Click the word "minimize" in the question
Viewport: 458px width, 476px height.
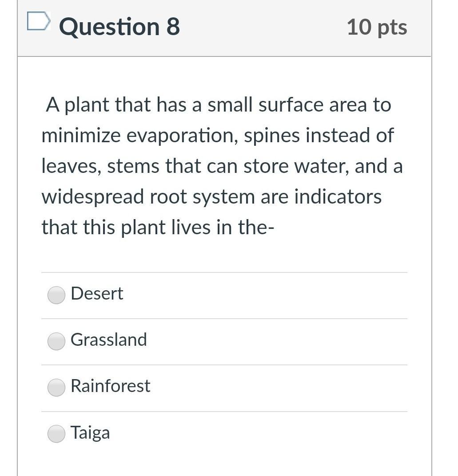click(x=81, y=136)
